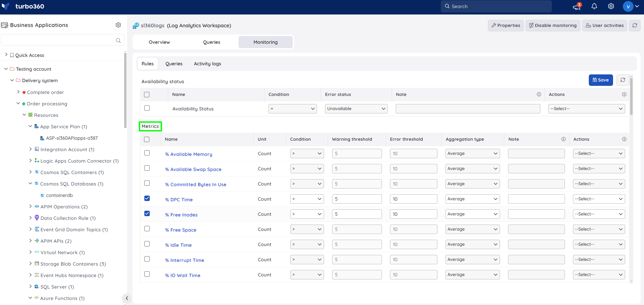Click the Resources grid icon
The width and height of the screenshot is (644, 305).
click(x=30, y=115)
